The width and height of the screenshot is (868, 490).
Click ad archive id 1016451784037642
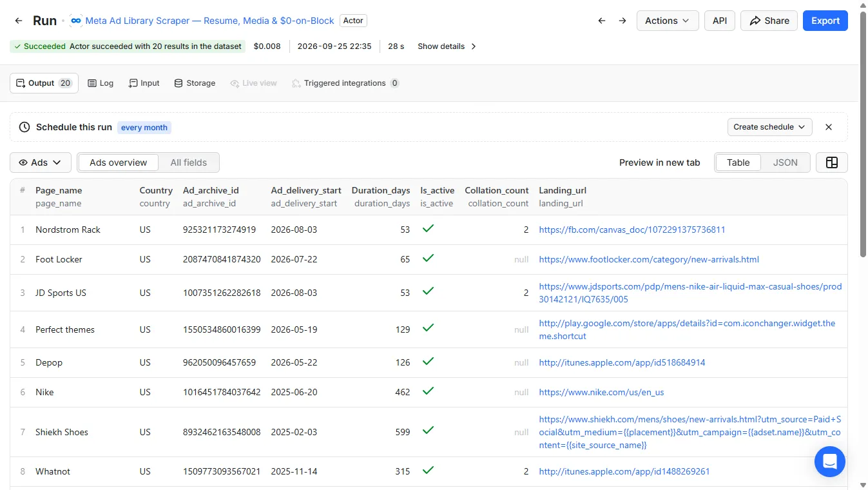point(222,392)
